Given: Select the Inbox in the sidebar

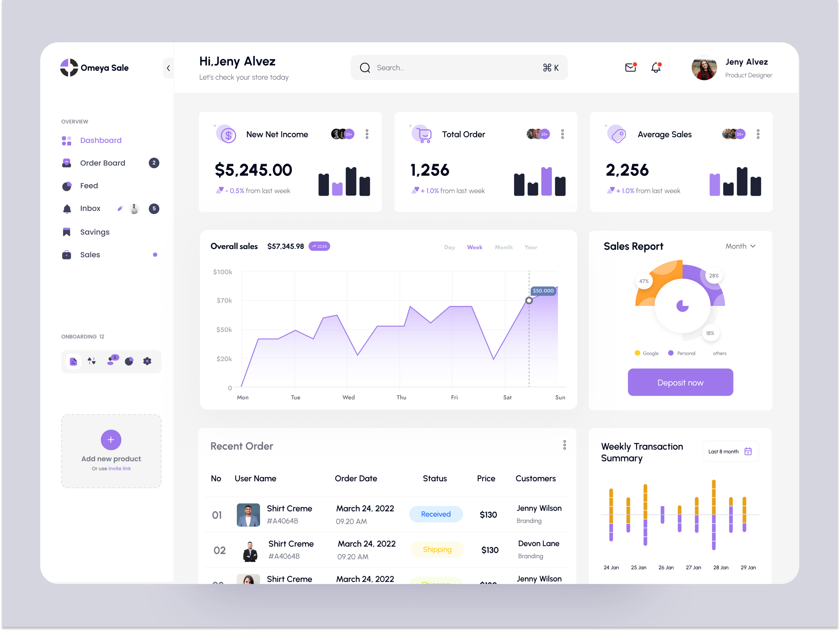Looking at the screenshot, I should coord(90,208).
